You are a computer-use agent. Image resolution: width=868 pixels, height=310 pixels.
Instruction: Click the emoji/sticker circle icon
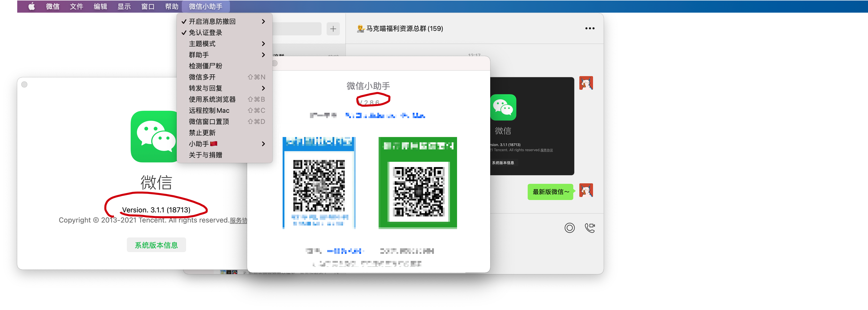tap(569, 228)
